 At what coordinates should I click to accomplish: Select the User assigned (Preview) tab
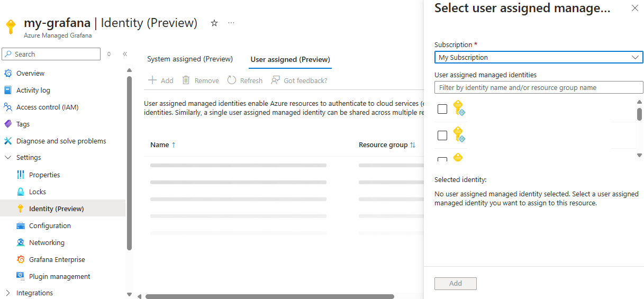(x=290, y=59)
